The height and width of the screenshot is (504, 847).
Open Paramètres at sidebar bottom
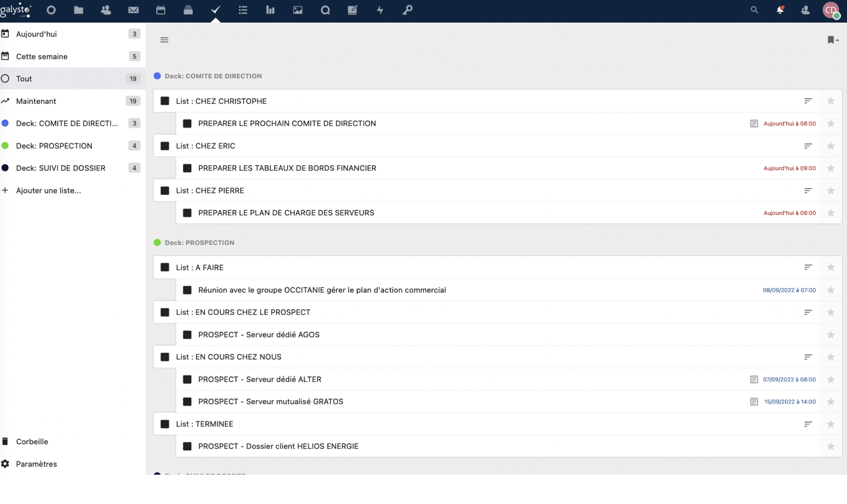pos(36,464)
